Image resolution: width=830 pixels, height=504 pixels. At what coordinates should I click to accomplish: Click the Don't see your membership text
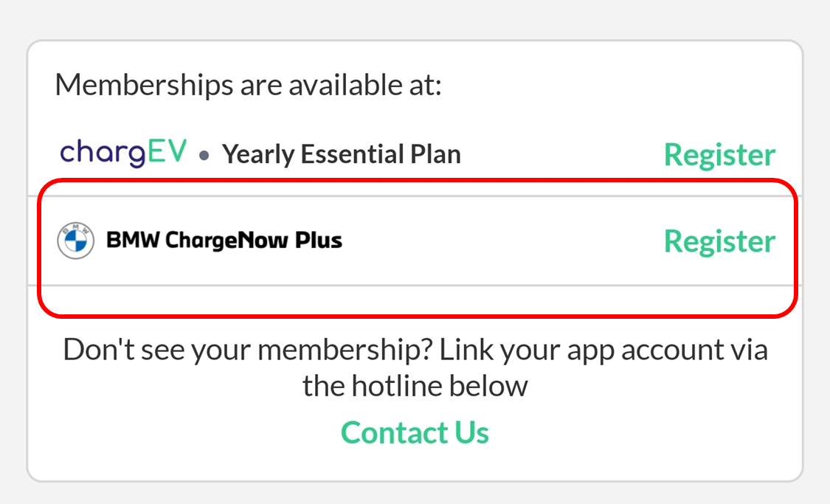(x=248, y=350)
